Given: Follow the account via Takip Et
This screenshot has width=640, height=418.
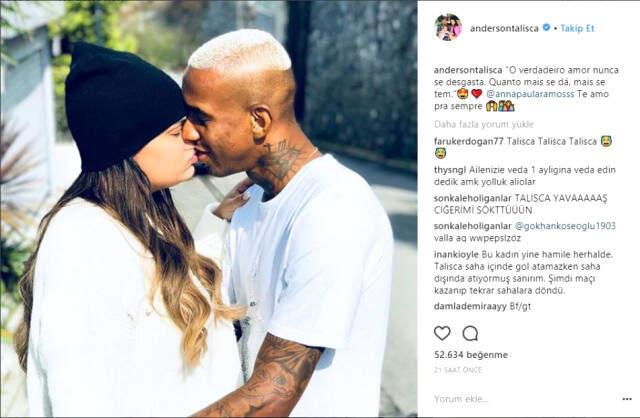Looking at the screenshot, I should coord(577,28).
